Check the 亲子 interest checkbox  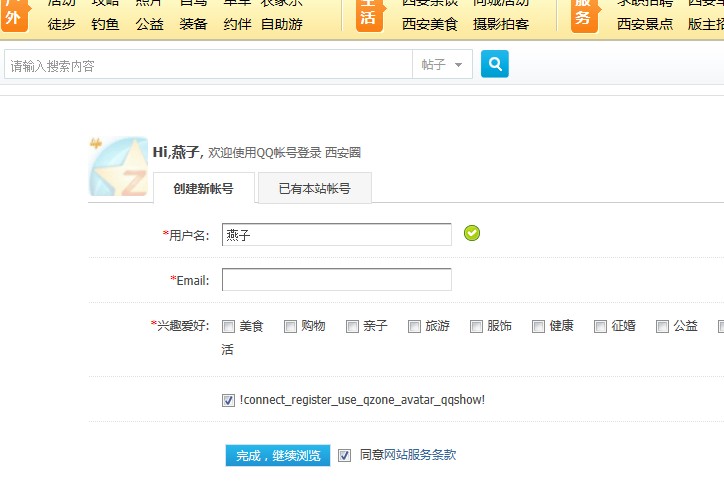tap(352, 326)
